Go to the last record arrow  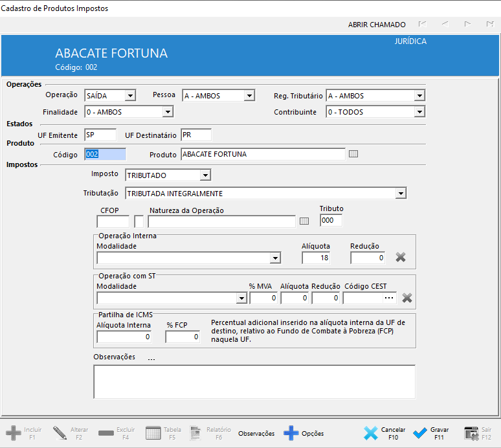(x=490, y=25)
